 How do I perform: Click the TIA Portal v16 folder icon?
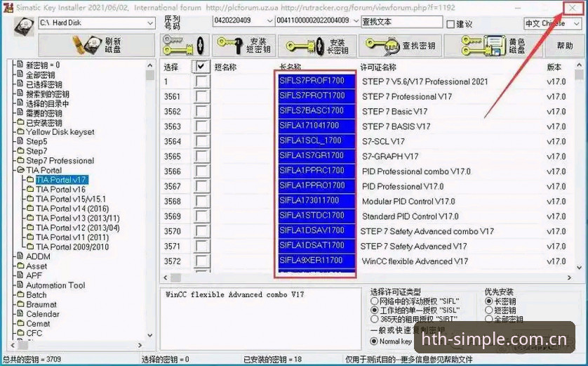coord(30,189)
